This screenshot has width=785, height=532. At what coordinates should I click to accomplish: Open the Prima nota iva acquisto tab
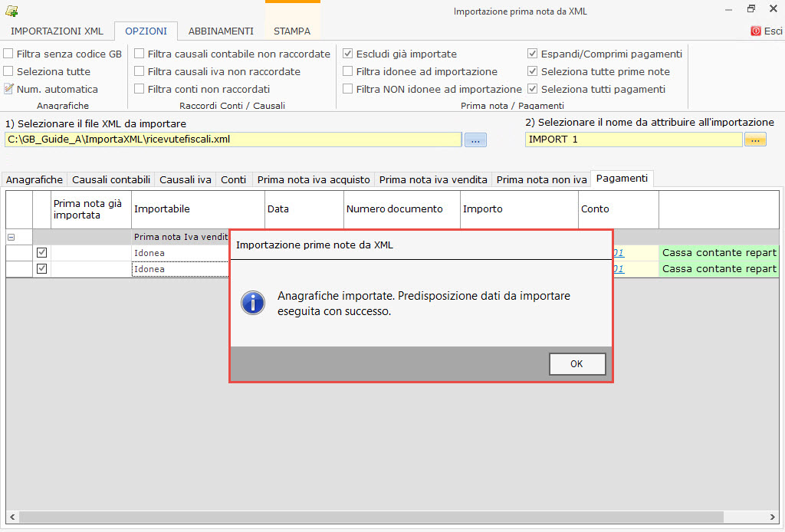(x=314, y=179)
